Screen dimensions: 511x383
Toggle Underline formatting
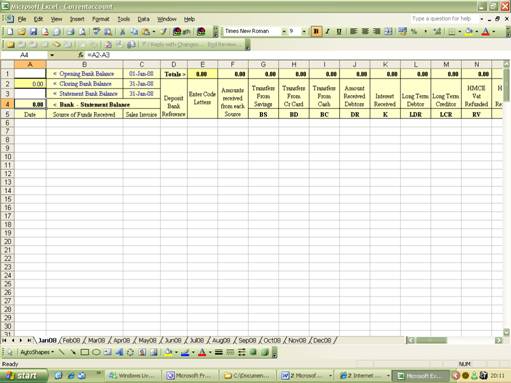point(339,31)
